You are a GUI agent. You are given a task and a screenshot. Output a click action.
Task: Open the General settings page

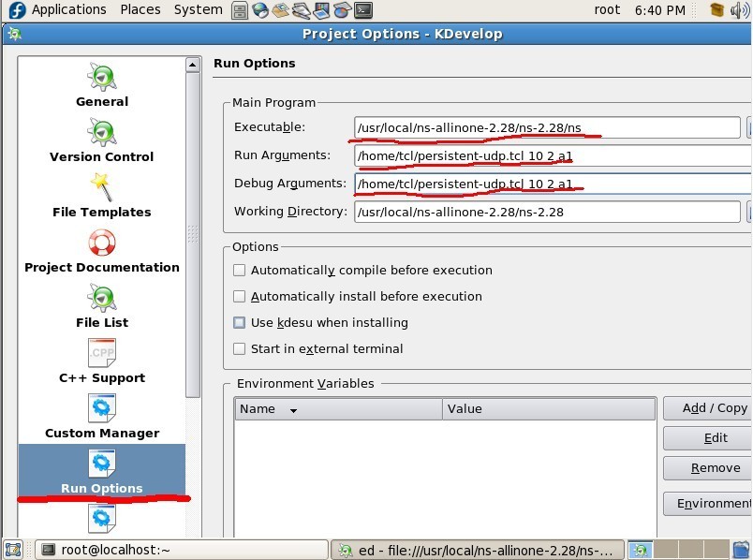tap(101, 80)
